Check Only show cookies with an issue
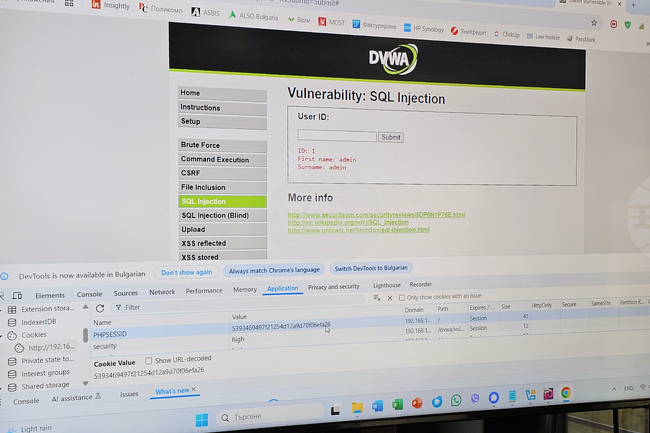Viewport: 650px width, 433px height. 402,297
